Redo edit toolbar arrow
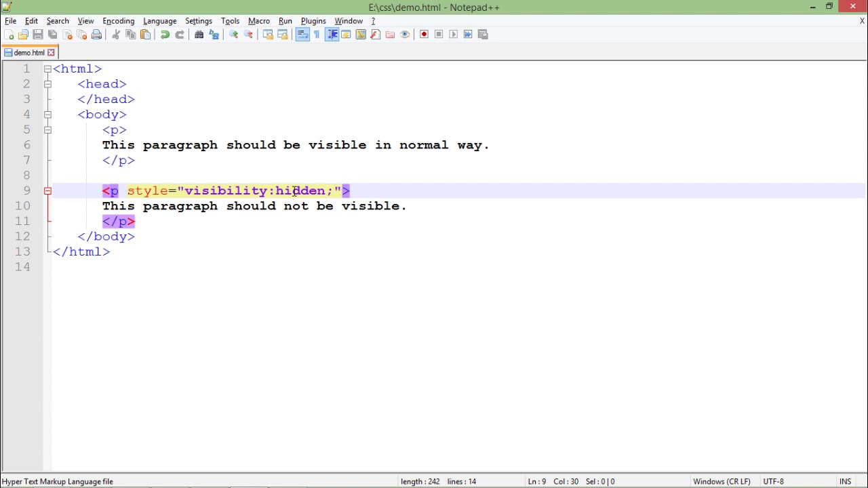 pyautogui.click(x=180, y=35)
